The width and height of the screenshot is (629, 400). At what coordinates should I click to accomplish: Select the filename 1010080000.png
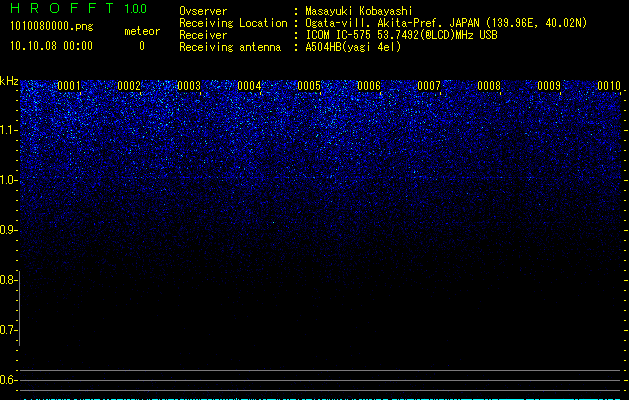click(52, 26)
